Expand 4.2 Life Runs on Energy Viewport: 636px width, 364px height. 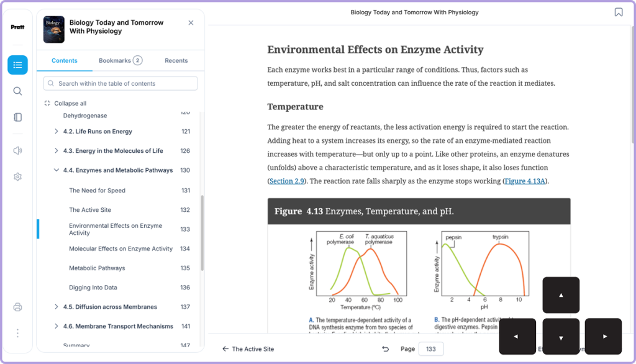pos(57,131)
